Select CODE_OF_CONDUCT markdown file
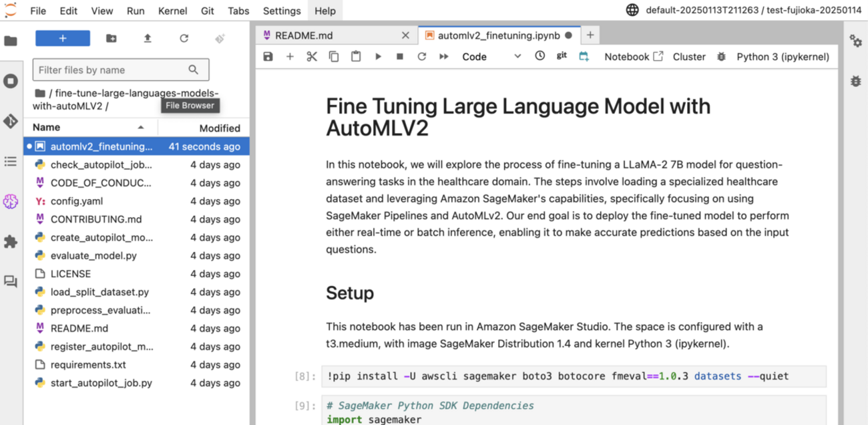 click(x=137, y=182)
